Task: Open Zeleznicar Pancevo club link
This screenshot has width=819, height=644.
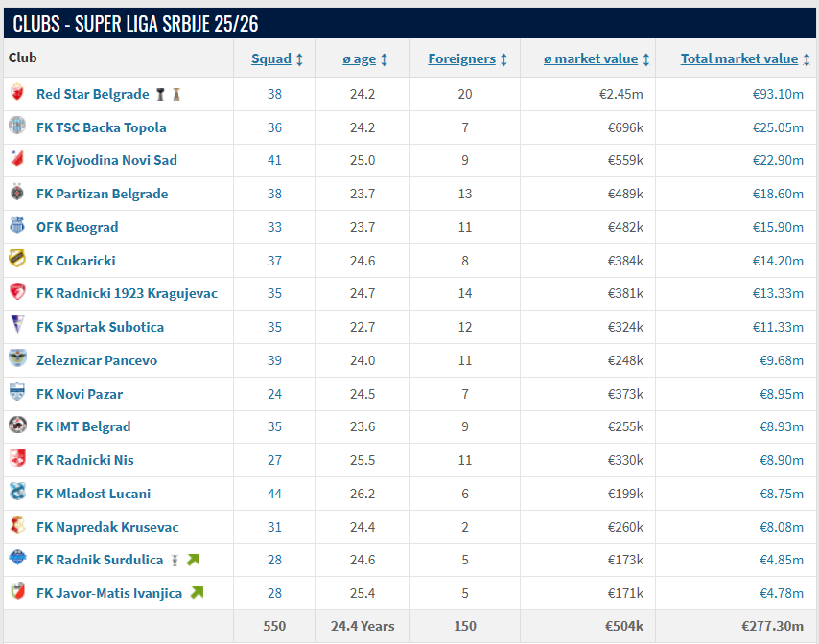Action: 97,360
